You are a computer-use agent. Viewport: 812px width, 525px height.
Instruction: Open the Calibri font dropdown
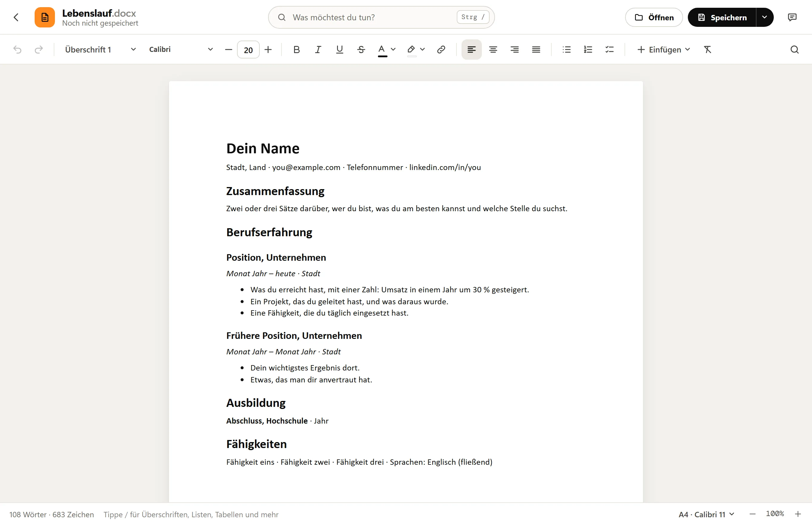tap(181, 50)
